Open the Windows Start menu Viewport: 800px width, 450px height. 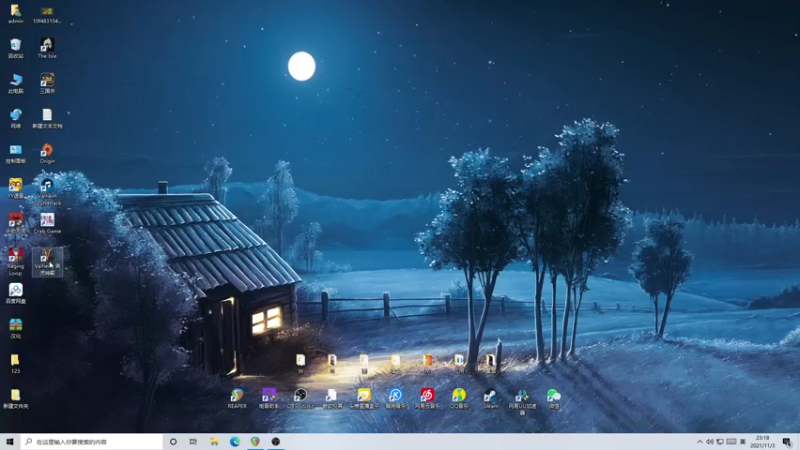point(10,441)
